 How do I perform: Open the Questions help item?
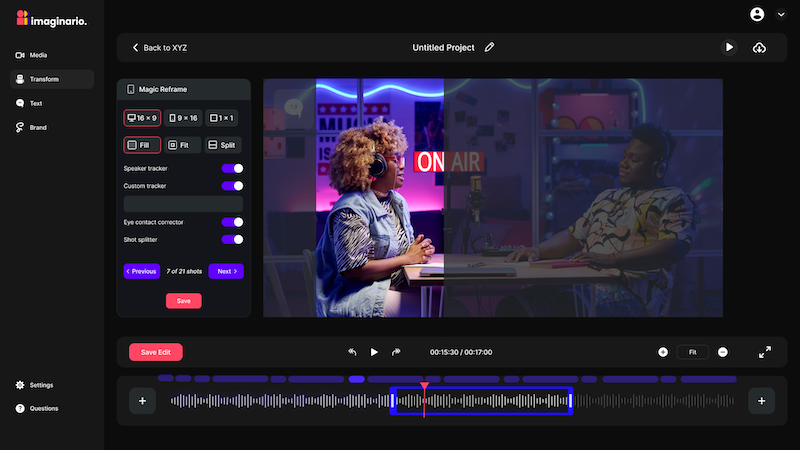coord(37,408)
